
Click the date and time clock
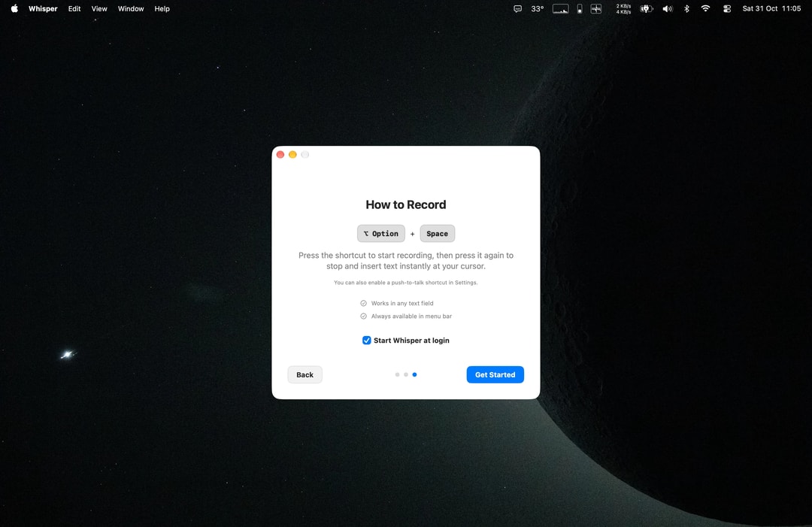[771, 9]
